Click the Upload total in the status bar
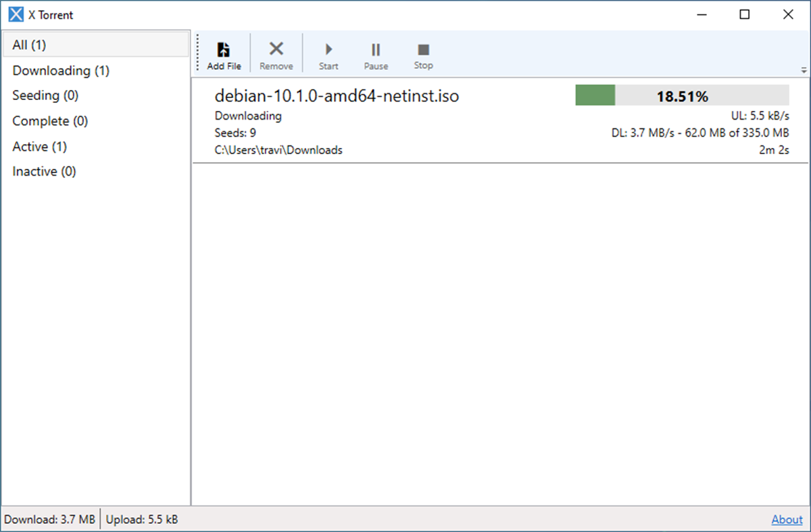This screenshot has width=811, height=532. (142, 519)
